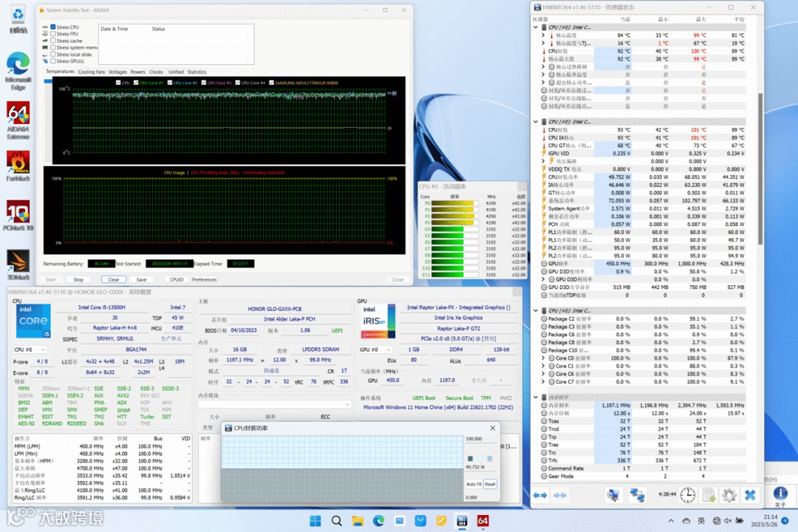The width and height of the screenshot is (798, 532).
Task: Click the blue expand columns arrows icon
Action: [542, 495]
